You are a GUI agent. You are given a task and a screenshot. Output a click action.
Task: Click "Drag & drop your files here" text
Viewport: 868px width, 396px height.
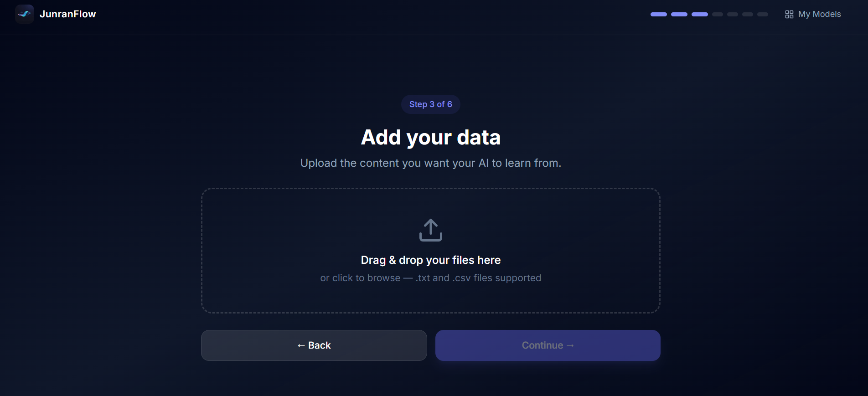click(431, 260)
